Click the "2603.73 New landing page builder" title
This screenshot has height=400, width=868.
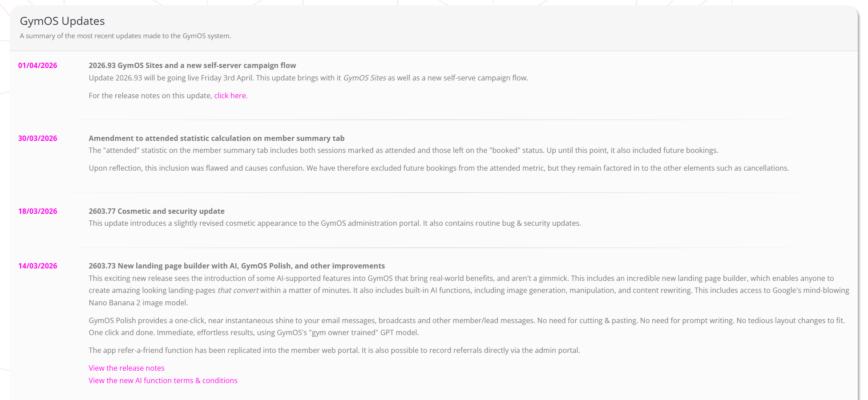[x=236, y=266]
